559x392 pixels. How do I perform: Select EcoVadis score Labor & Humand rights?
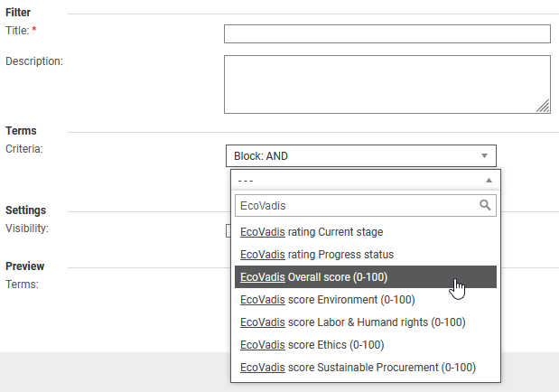click(353, 322)
